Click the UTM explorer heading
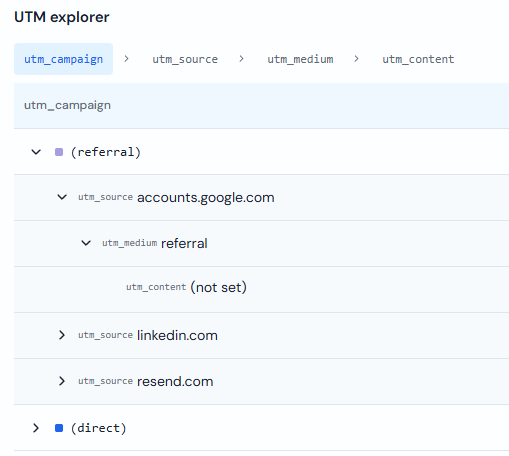The height and width of the screenshot is (456, 509). click(x=62, y=17)
